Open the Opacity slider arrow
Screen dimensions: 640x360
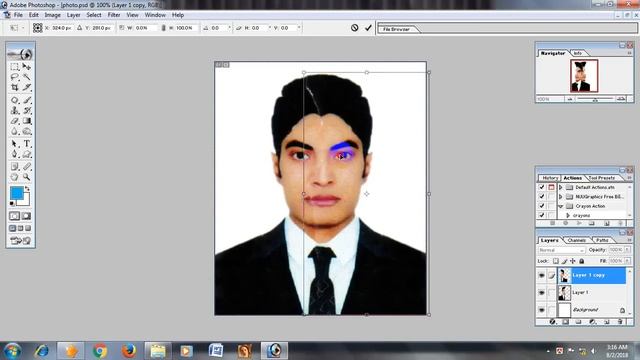tap(627, 249)
